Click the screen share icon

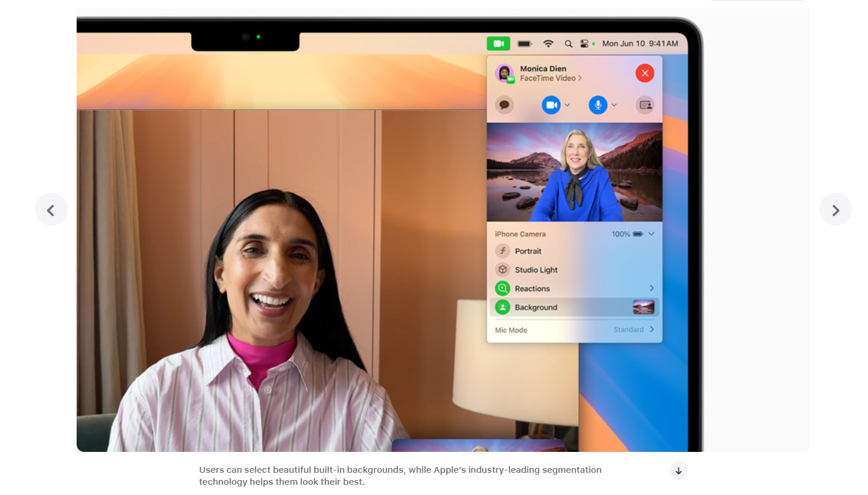point(645,105)
